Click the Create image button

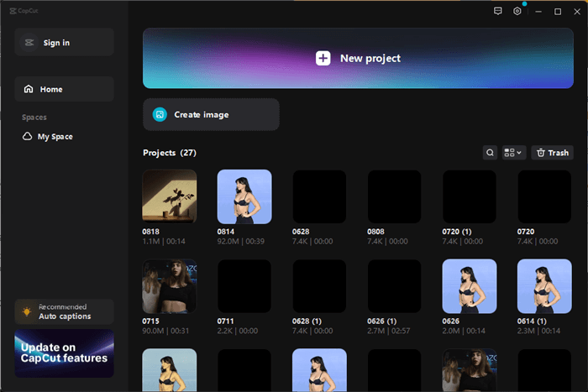pyautogui.click(x=211, y=114)
